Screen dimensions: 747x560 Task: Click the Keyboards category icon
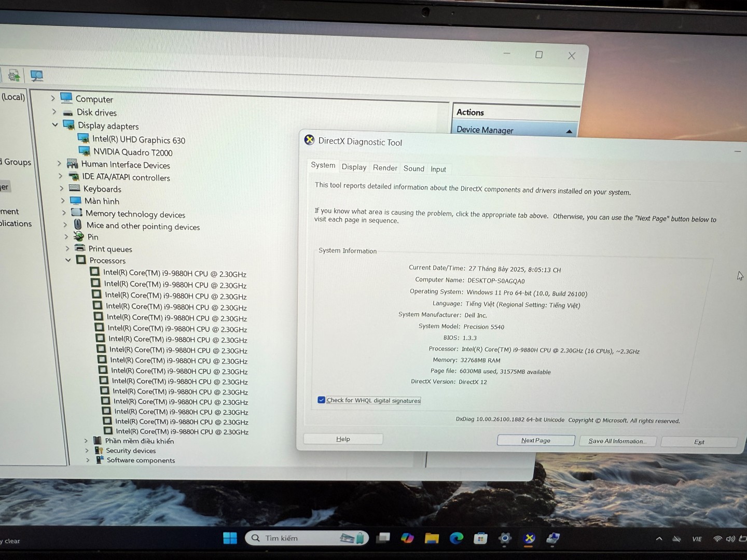click(x=75, y=188)
